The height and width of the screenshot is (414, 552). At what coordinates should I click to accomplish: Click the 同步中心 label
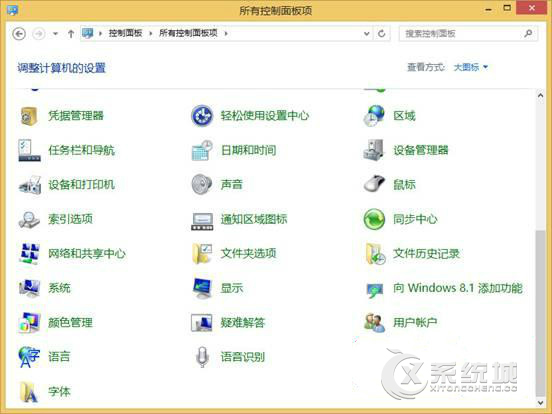(x=415, y=219)
